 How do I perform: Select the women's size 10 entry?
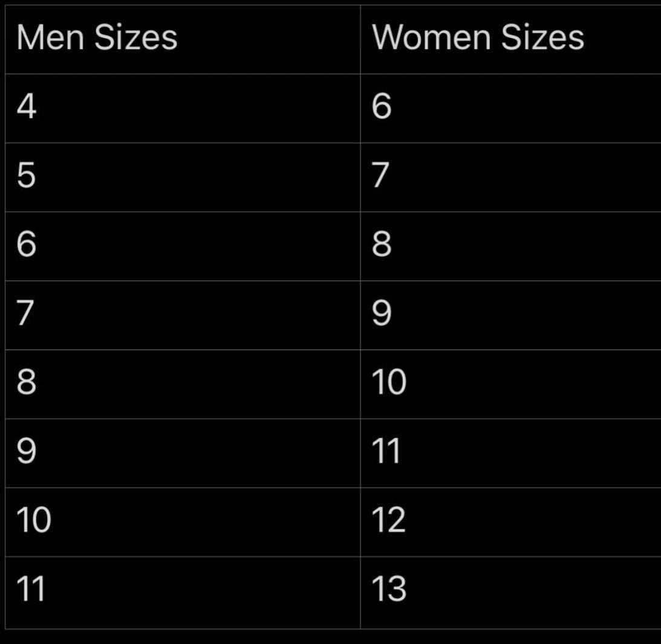[389, 383]
